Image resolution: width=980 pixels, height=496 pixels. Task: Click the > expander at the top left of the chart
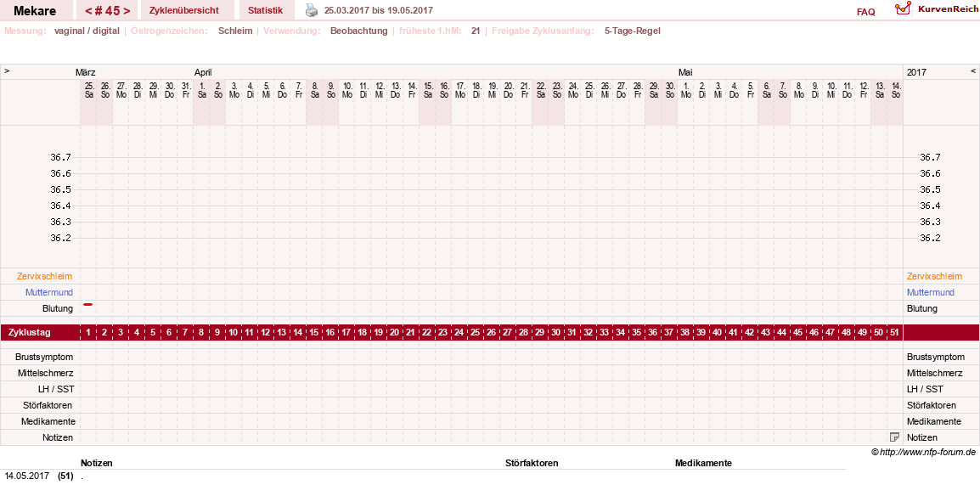[7, 71]
